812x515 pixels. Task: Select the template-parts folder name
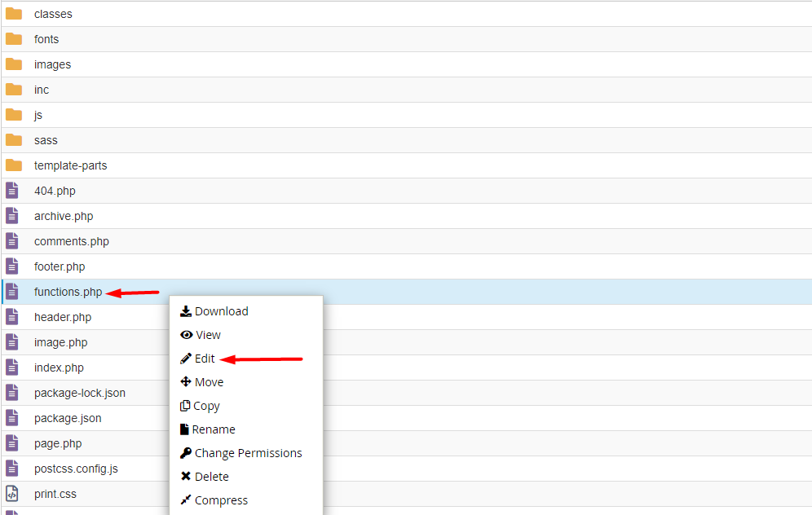tap(70, 165)
